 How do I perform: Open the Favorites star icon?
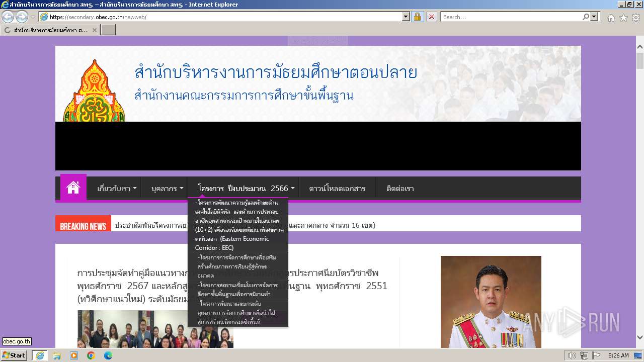coord(623,18)
